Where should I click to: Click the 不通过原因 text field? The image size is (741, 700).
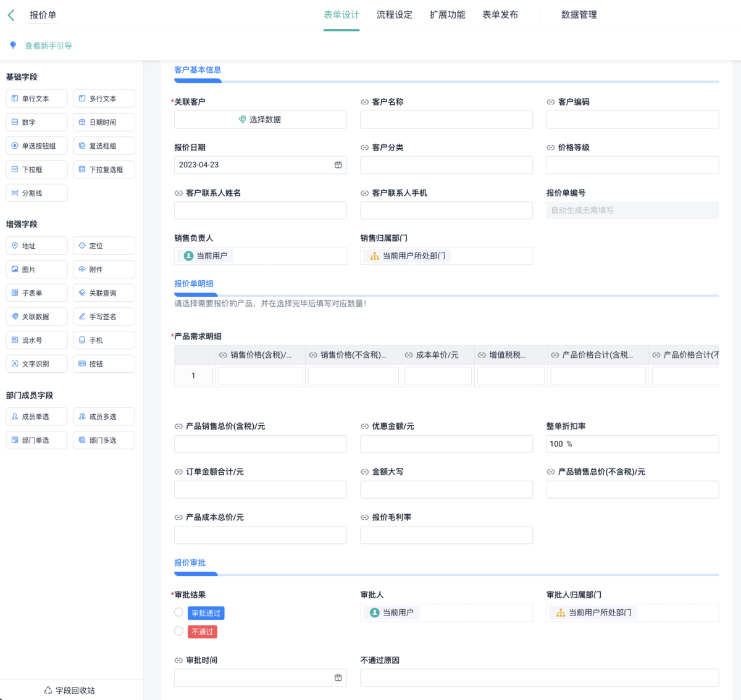pyautogui.click(x=539, y=678)
